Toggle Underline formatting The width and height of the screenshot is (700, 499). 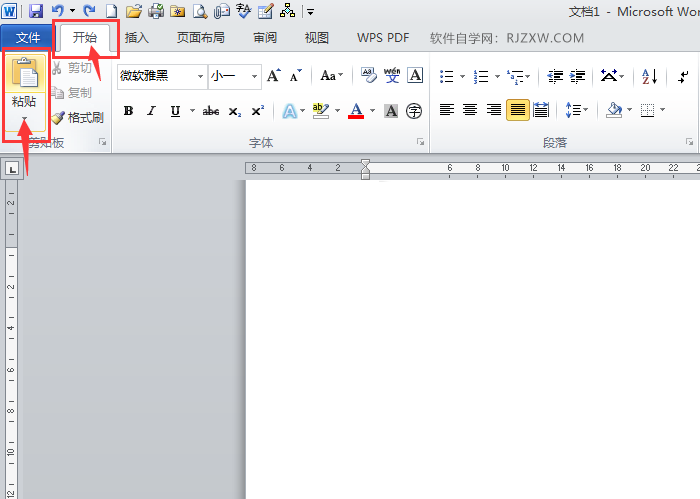[x=175, y=111]
